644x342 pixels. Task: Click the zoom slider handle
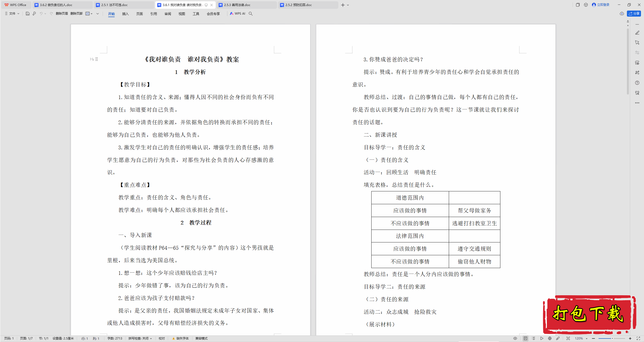pos(612,338)
